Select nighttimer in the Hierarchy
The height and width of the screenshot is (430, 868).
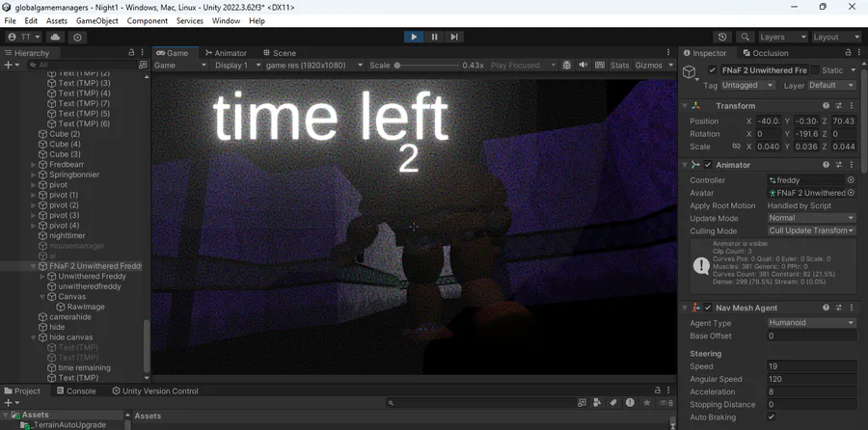click(67, 236)
